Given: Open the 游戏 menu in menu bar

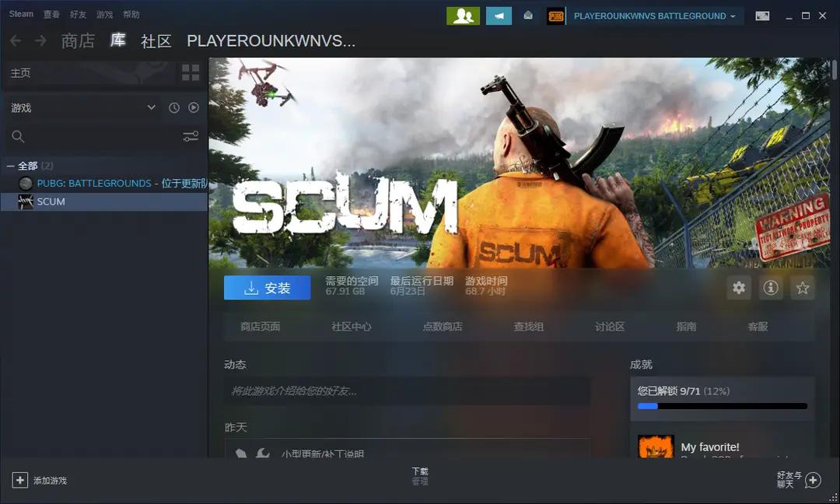Looking at the screenshot, I should click(x=105, y=15).
